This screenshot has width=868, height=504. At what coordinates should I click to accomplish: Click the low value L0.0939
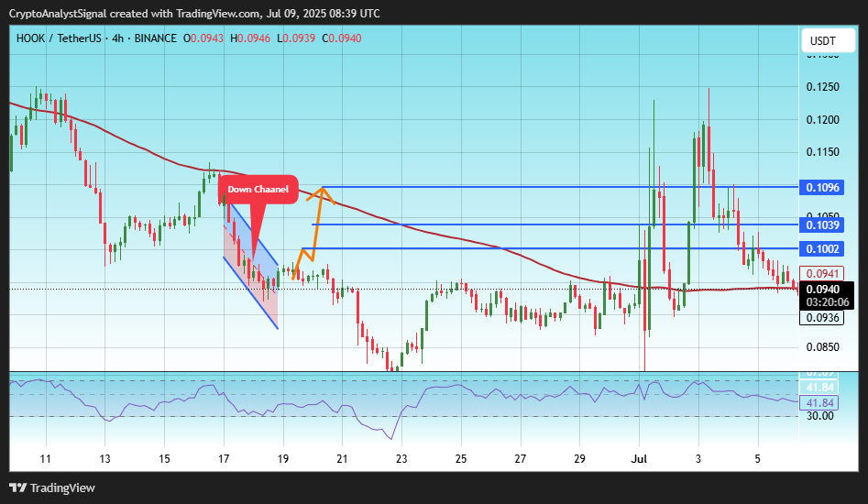[x=296, y=38]
